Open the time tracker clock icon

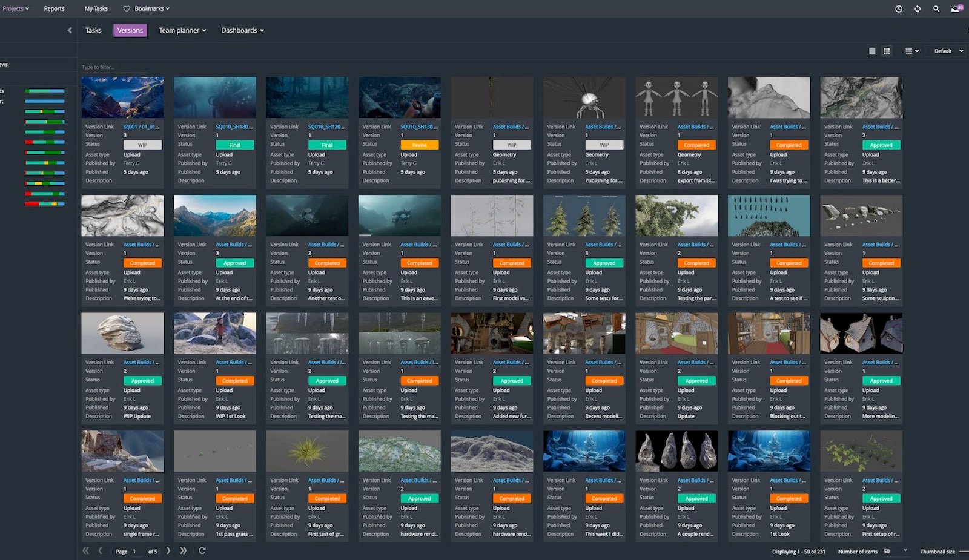[x=899, y=9]
